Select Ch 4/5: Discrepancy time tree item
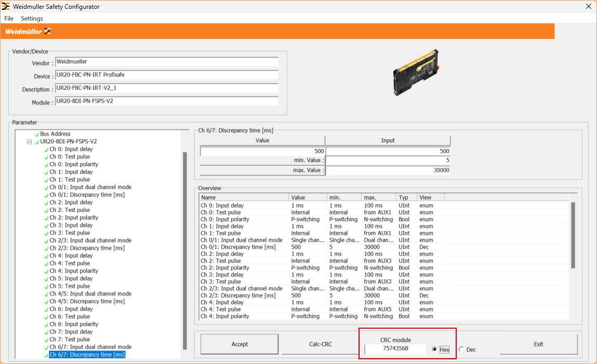Image resolution: width=597 pixels, height=364 pixels. (x=87, y=301)
